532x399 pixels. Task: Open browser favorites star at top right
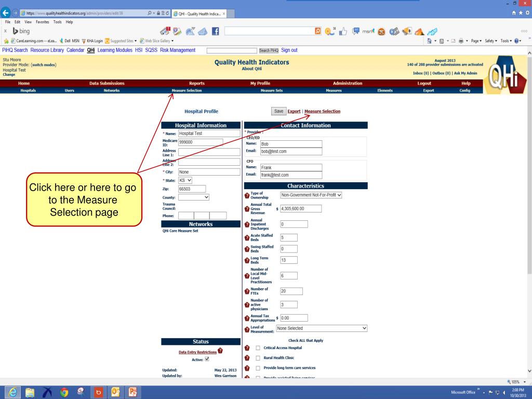(x=521, y=12)
